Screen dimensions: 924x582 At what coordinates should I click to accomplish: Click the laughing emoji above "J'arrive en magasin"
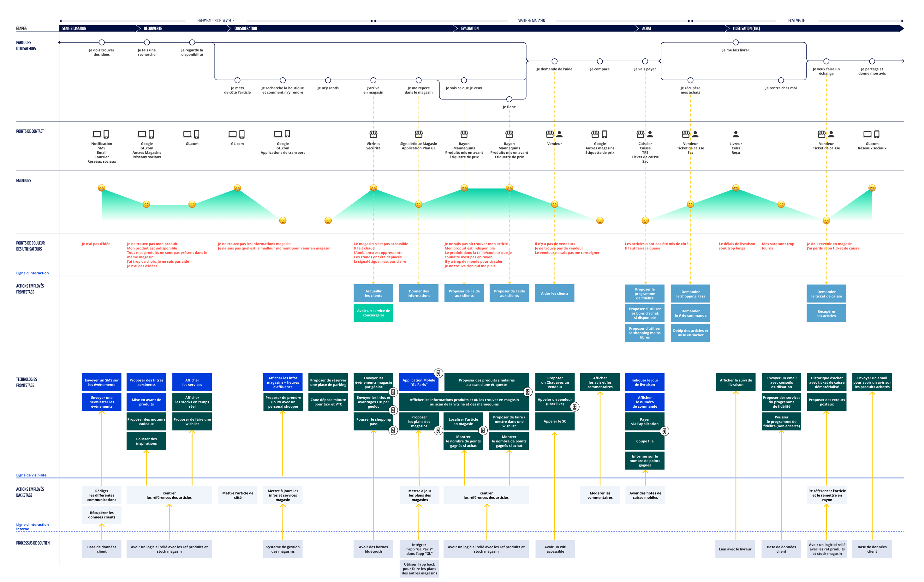[x=373, y=188]
